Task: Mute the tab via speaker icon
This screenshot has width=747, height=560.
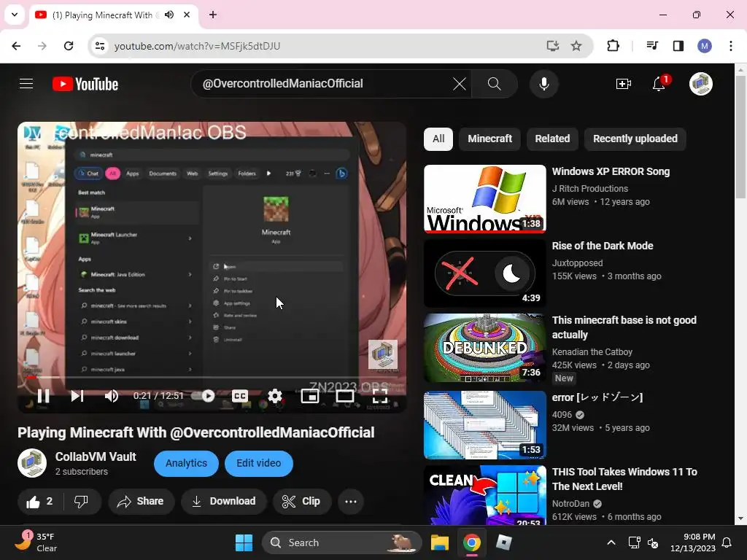Action: click(x=169, y=15)
